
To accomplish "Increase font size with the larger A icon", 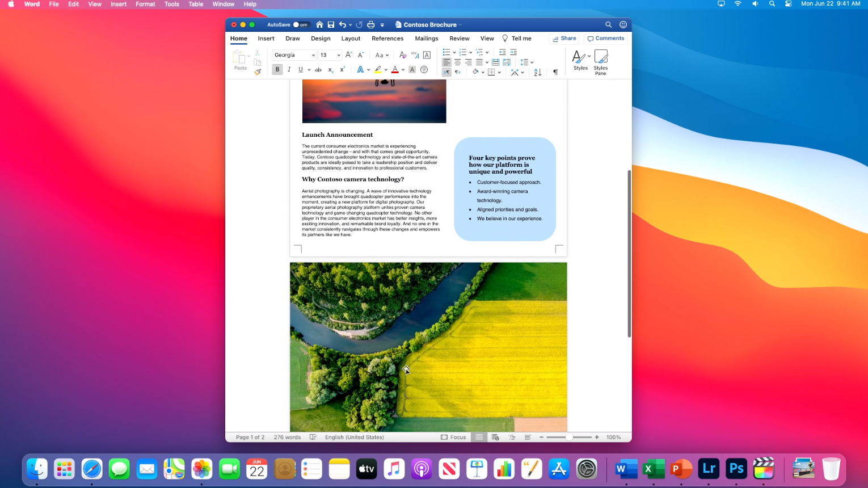I will [349, 55].
